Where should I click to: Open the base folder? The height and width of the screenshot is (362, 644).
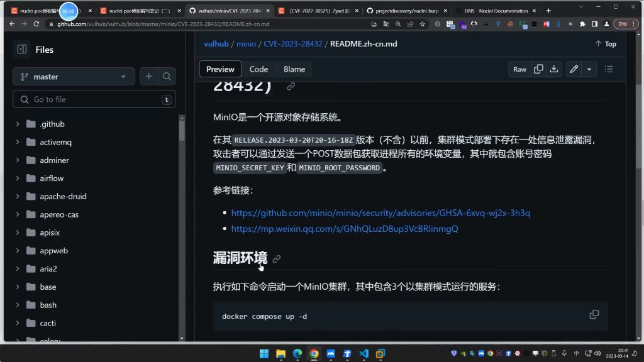click(x=48, y=287)
